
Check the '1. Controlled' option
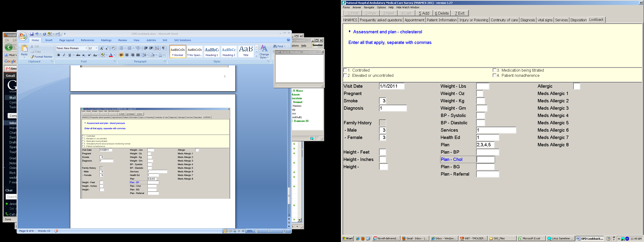(x=345, y=70)
